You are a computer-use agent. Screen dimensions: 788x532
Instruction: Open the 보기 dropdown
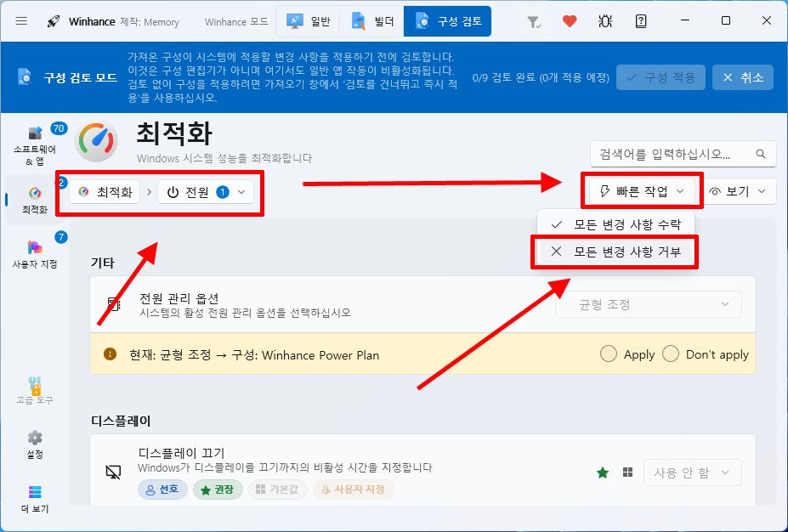coord(738,191)
